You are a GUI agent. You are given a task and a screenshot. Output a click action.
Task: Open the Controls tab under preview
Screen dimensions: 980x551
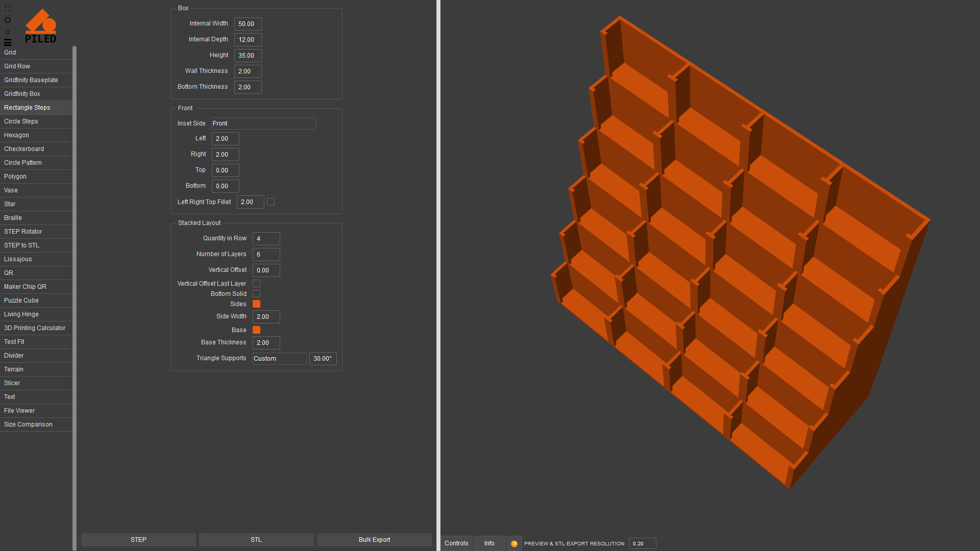click(456, 543)
